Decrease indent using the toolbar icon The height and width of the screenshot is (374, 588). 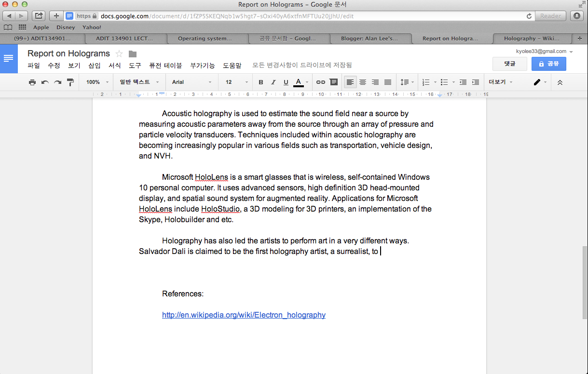(463, 82)
